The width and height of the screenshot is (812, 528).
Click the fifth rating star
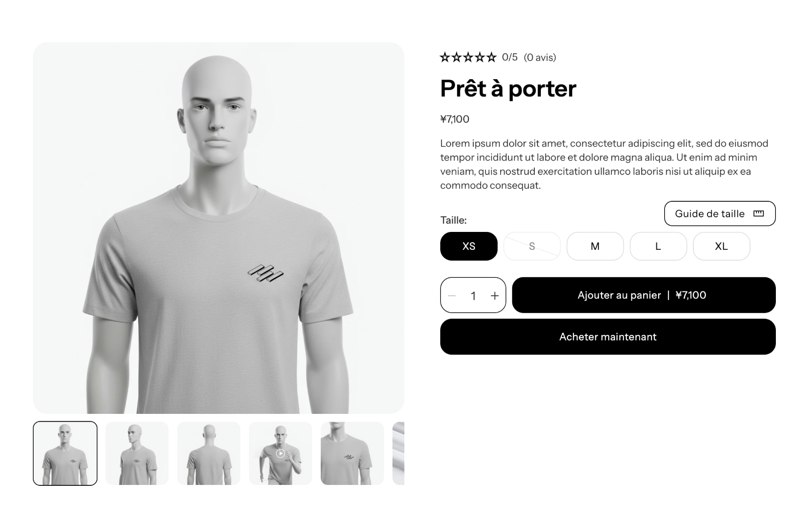492,57
